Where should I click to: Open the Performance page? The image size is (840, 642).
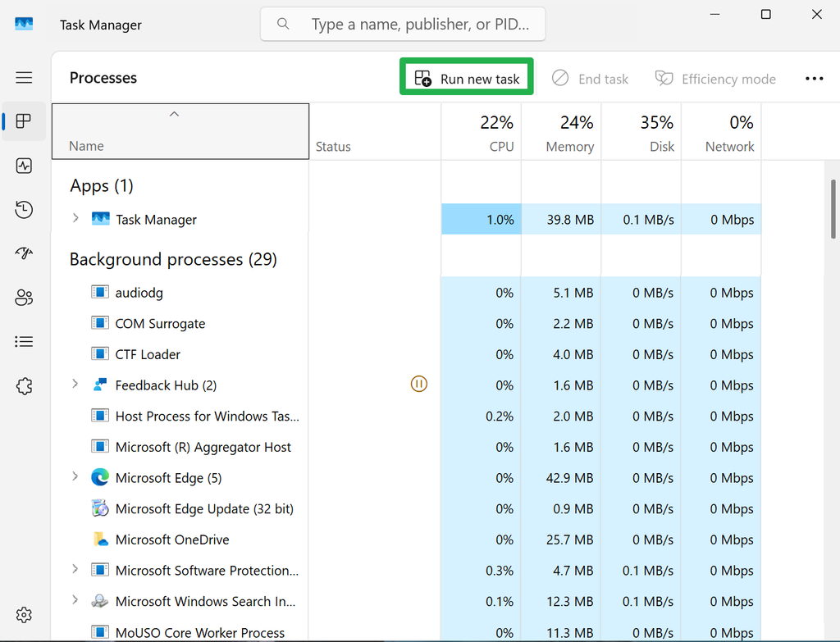[24, 166]
